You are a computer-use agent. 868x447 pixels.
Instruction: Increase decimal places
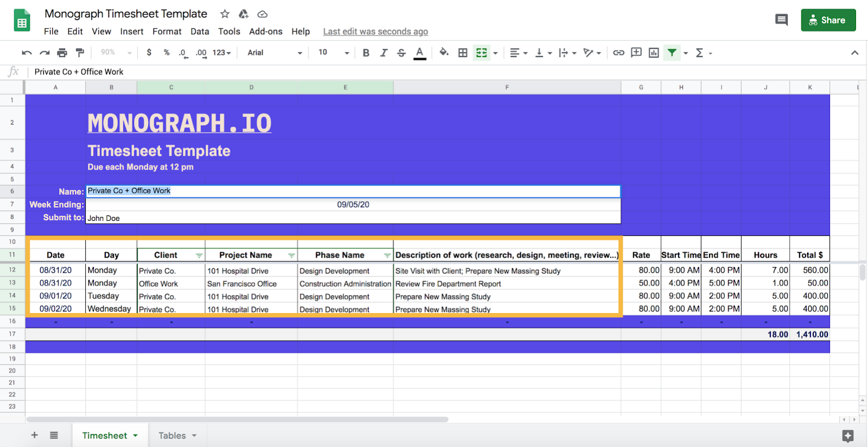tap(201, 53)
